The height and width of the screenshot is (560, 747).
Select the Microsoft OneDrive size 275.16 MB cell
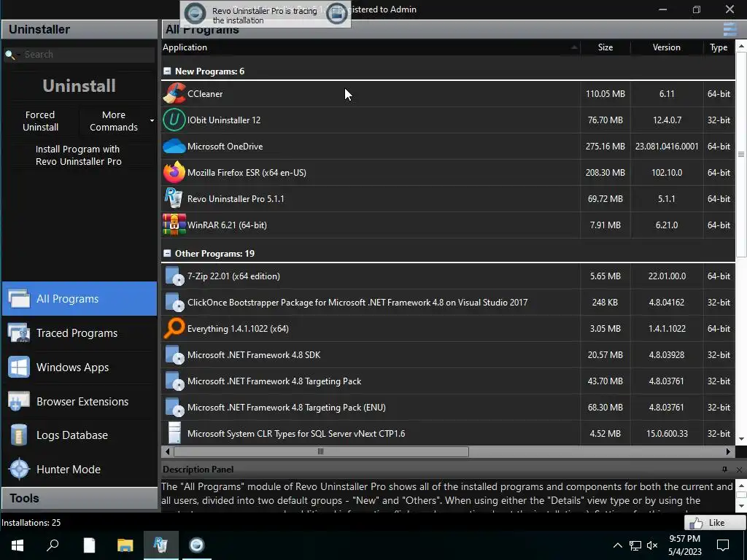pos(605,146)
